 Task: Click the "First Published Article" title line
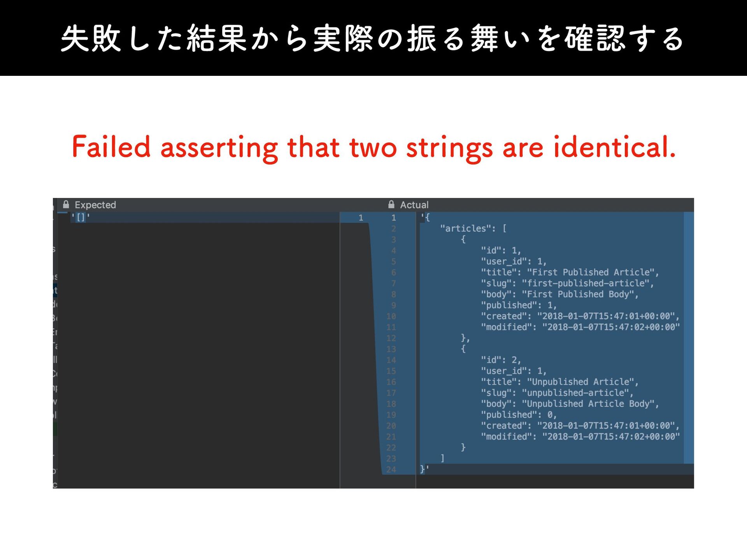570,272
